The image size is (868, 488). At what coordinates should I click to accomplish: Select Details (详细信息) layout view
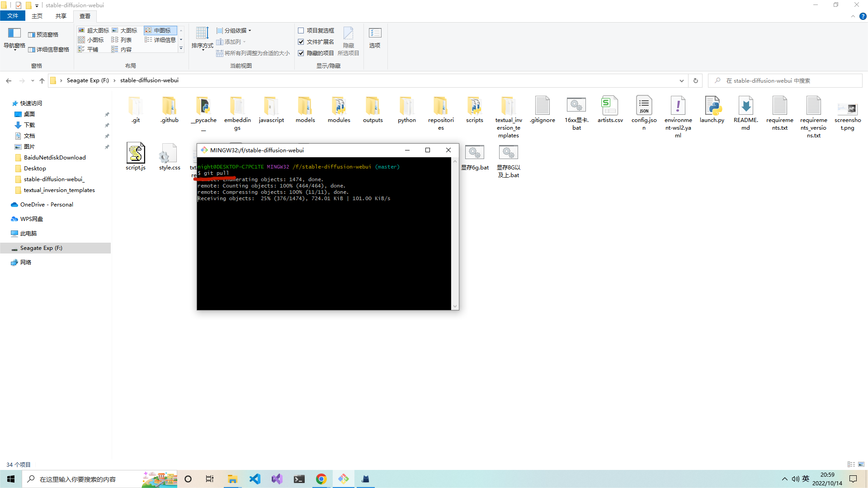click(161, 40)
